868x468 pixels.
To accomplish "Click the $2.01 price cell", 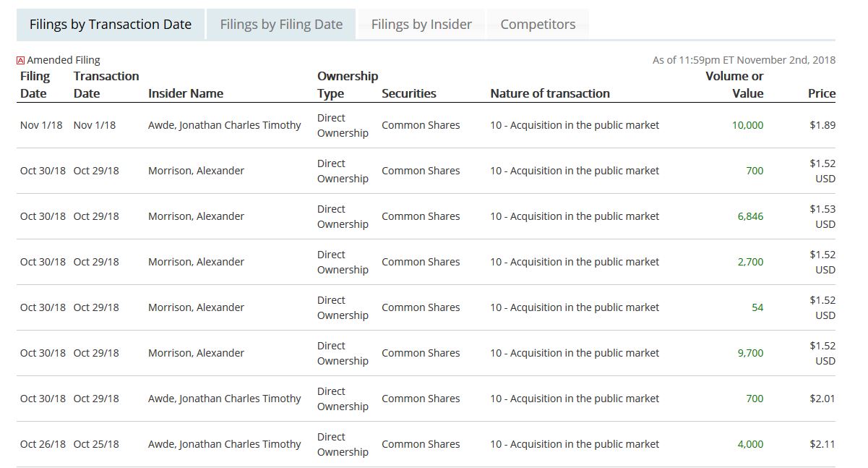I will pos(822,399).
